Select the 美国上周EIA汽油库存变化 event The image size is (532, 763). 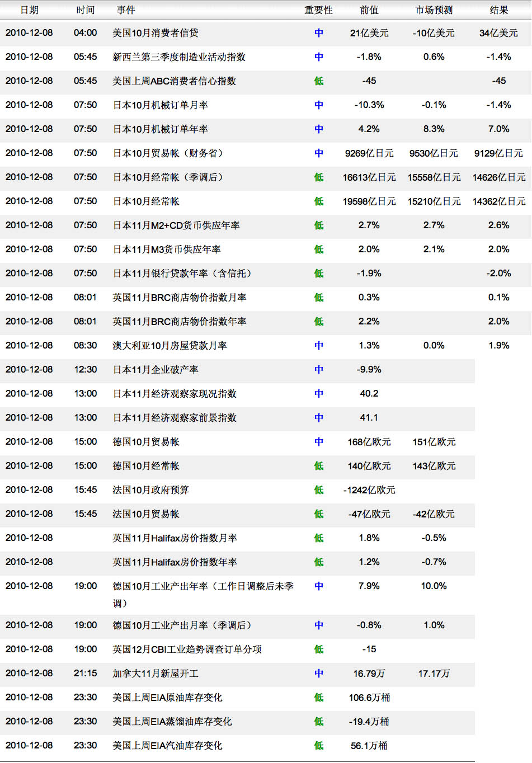tap(167, 746)
